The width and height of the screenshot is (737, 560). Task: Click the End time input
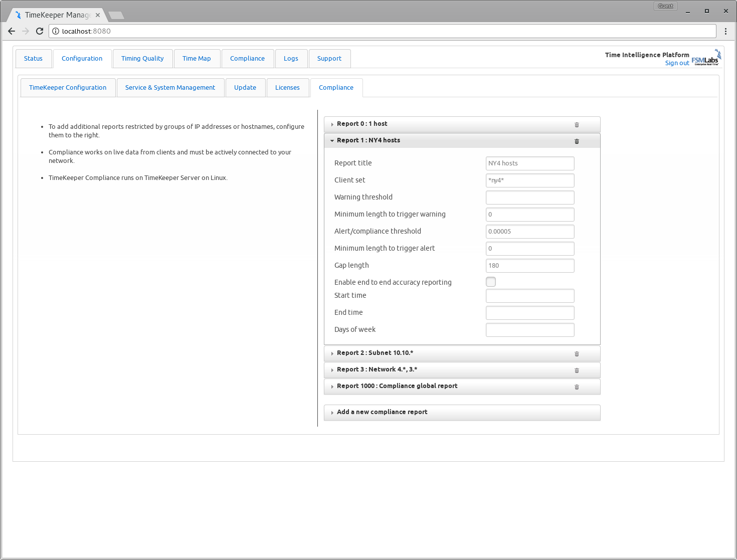point(530,313)
